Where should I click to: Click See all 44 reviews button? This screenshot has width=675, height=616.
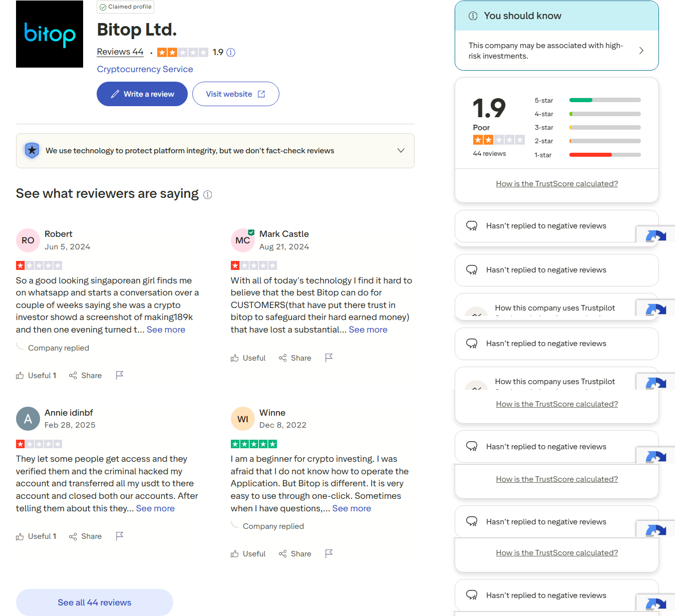95,602
